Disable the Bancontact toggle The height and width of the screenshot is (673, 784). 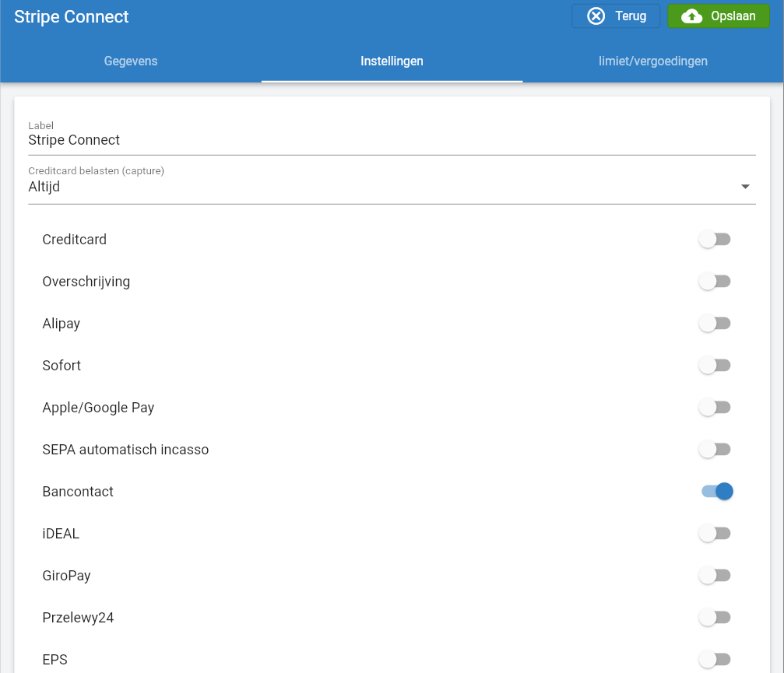[717, 491]
